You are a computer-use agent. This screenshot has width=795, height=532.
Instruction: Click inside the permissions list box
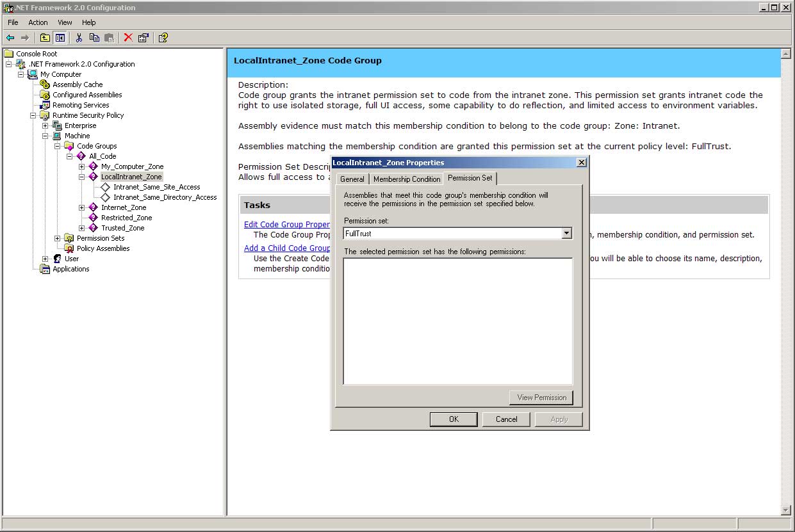click(x=457, y=321)
